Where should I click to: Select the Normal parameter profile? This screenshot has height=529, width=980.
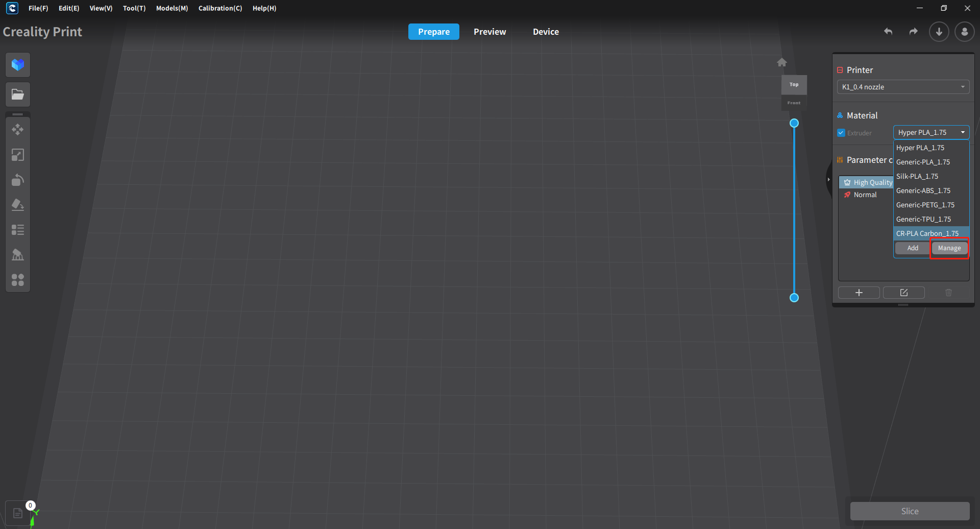point(866,195)
